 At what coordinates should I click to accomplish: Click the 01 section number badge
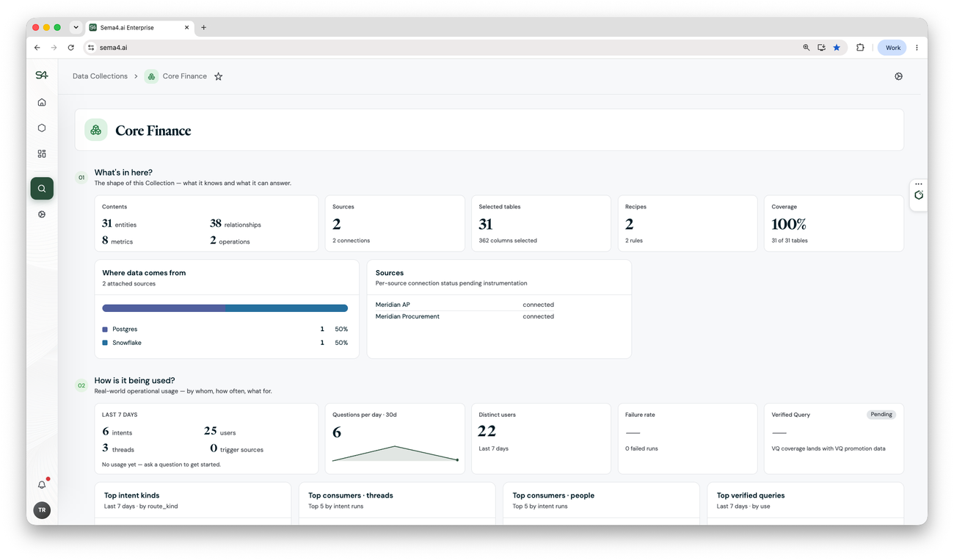(81, 177)
